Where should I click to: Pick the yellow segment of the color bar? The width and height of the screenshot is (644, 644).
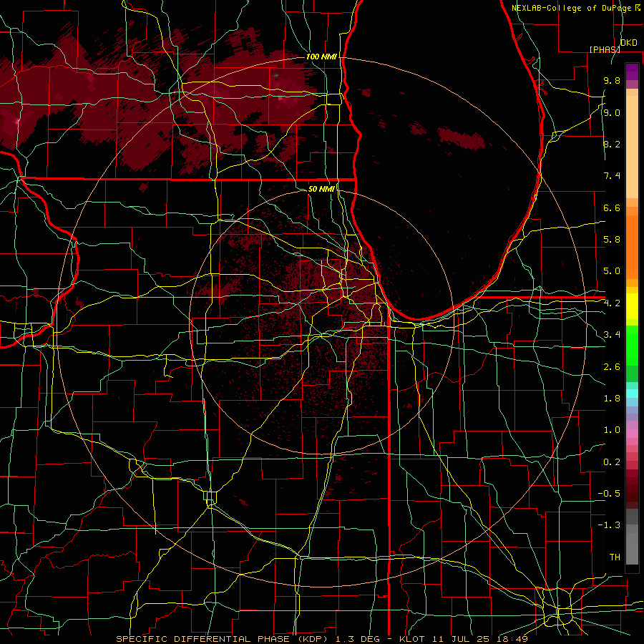click(632, 306)
